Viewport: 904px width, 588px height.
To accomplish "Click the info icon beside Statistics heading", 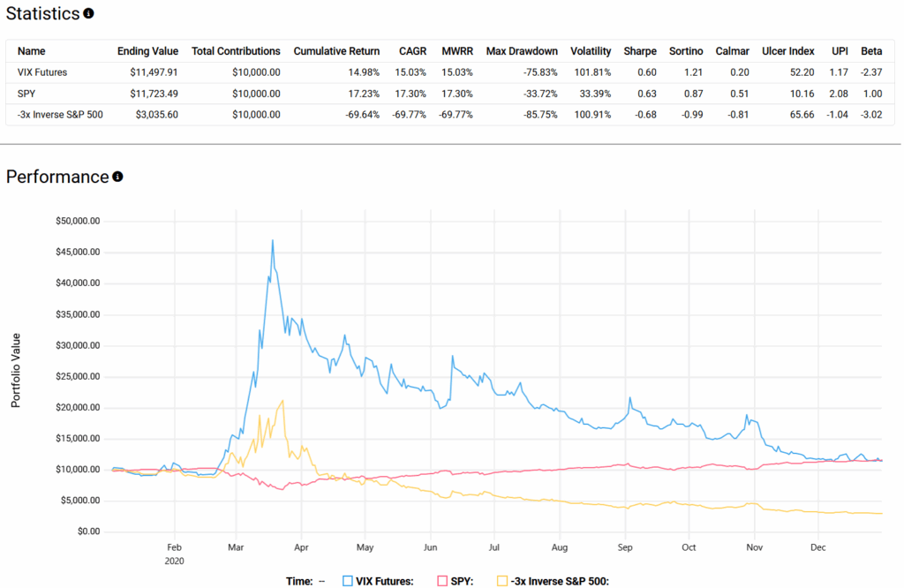I will [88, 14].
